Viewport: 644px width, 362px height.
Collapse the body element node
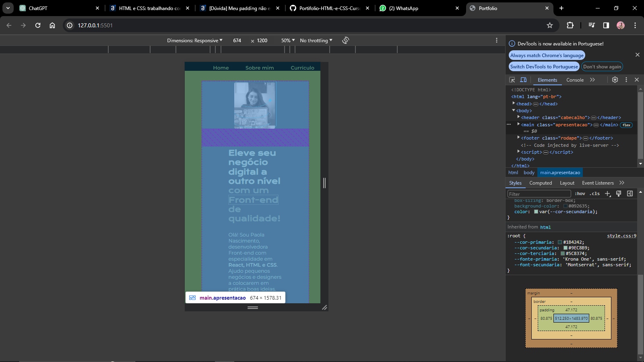(x=514, y=110)
